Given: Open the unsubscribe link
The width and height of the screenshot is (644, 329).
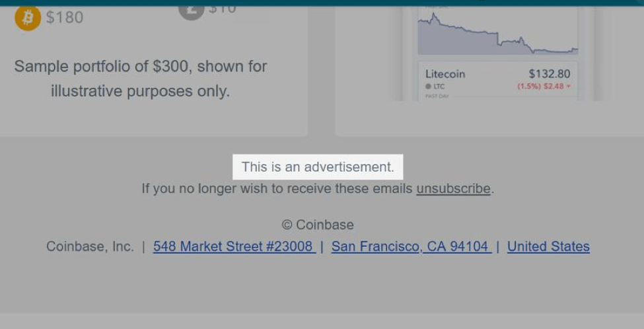Looking at the screenshot, I should 453,189.
